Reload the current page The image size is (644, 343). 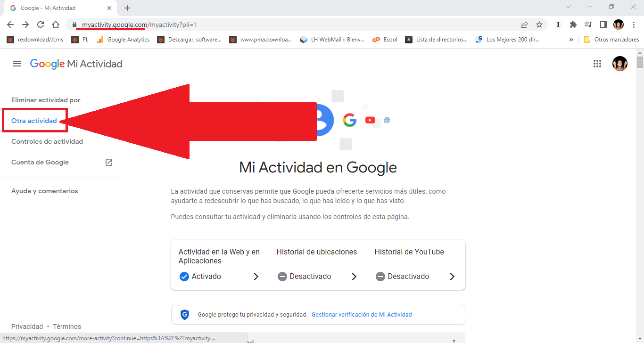click(41, 24)
